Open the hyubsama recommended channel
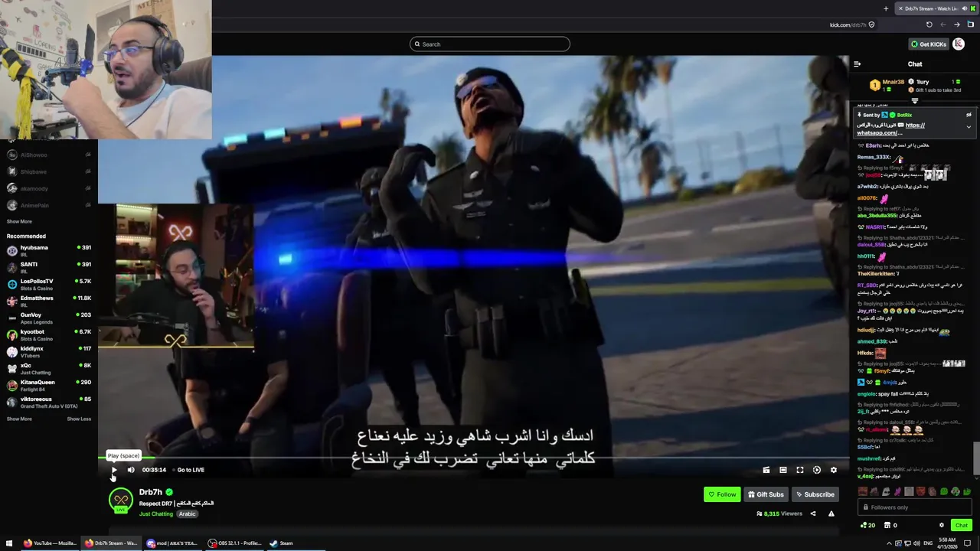 click(49, 250)
